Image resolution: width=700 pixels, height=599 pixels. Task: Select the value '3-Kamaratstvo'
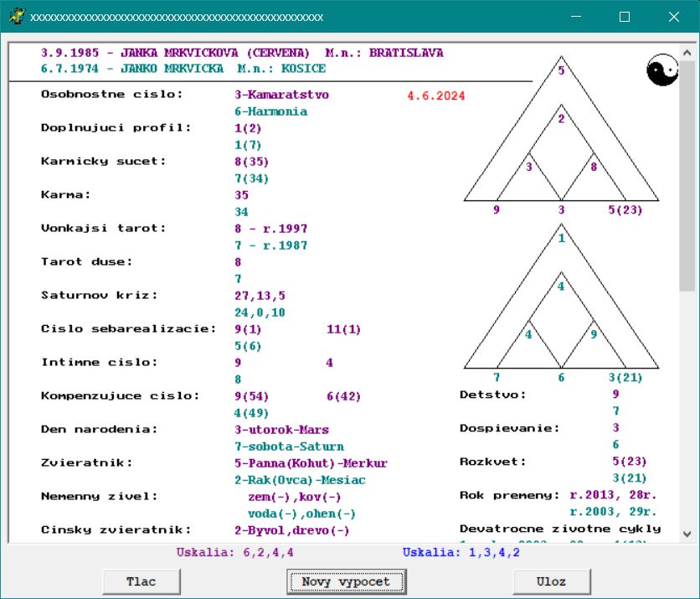click(x=281, y=95)
